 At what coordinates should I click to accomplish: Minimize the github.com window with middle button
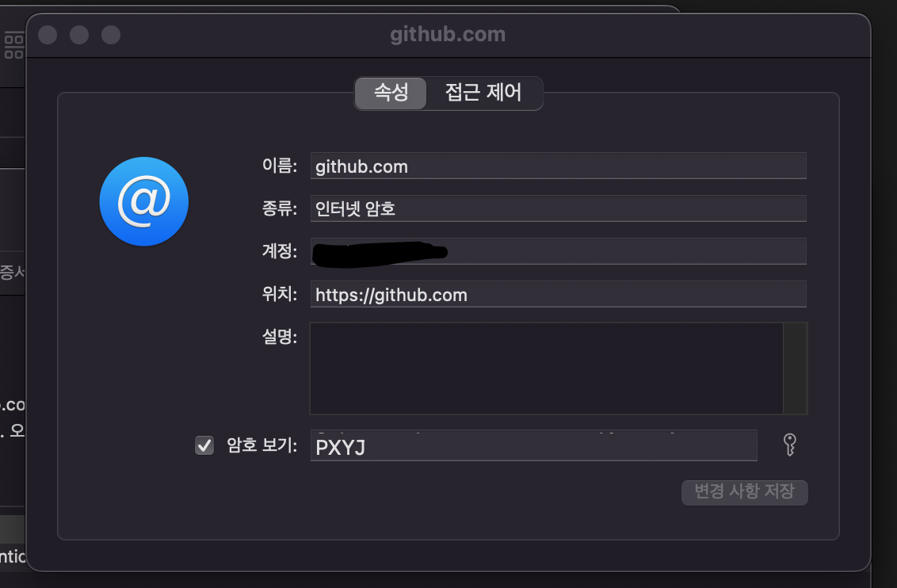pyautogui.click(x=79, y=35)
